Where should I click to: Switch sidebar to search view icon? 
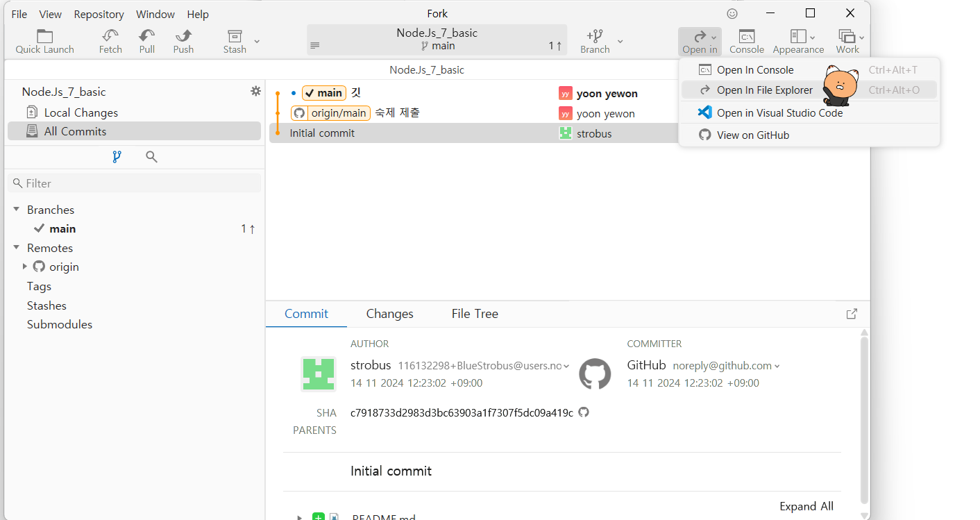(151, 157)
